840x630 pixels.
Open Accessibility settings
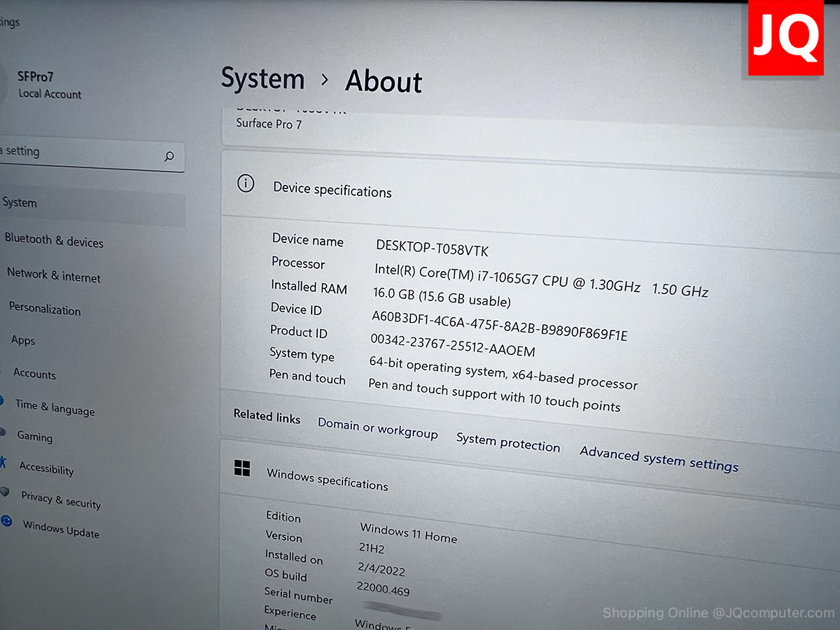[x=46, y=468]
